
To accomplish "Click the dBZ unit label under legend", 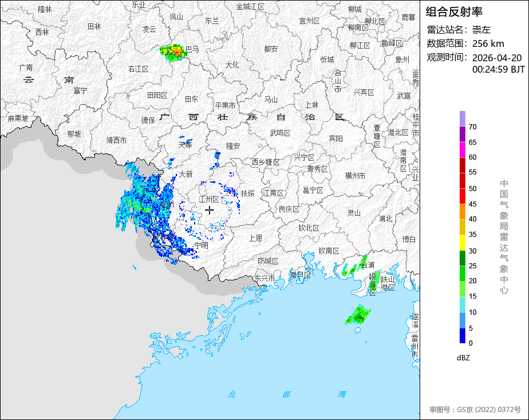I will click(x=463, y=358).
